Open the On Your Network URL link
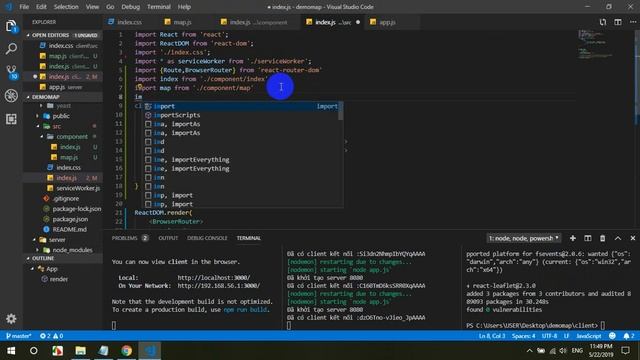 click(x=219, y=286)
